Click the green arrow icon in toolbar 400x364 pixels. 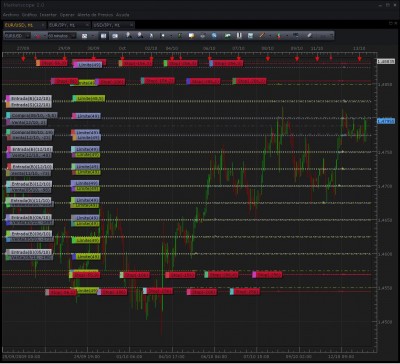(x=228, y=36)
